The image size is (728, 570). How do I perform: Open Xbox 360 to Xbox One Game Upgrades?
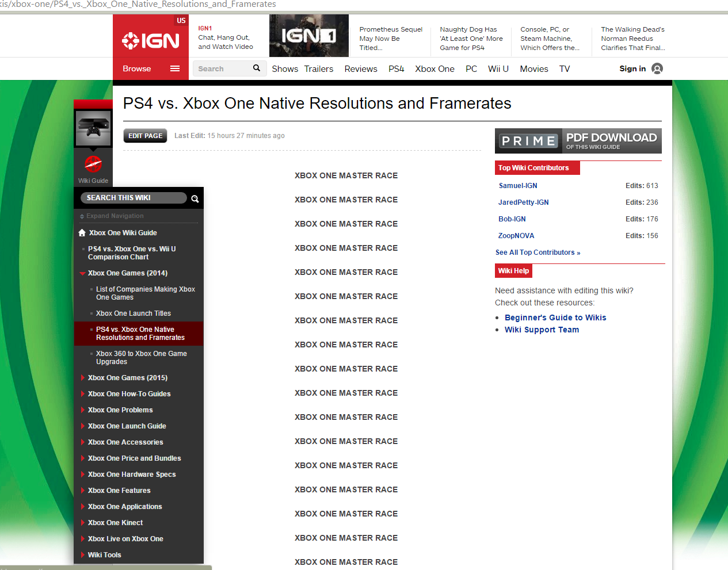[142, 358]
